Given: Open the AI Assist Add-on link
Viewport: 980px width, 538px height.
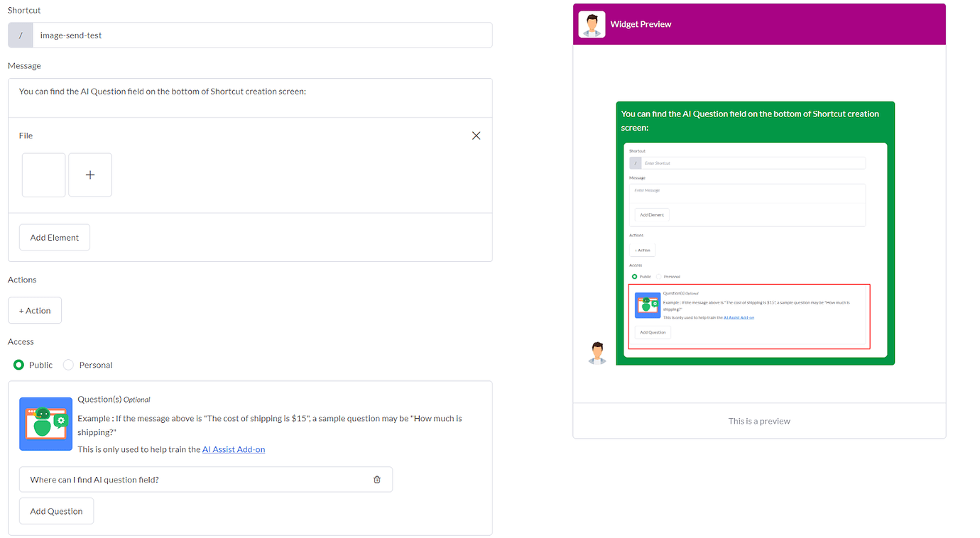Looking at the screenshot, I should click(234, 449).
